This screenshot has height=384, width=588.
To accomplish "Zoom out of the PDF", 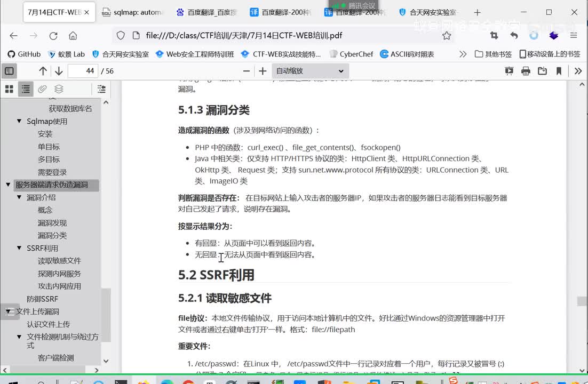I will point(247,71).
